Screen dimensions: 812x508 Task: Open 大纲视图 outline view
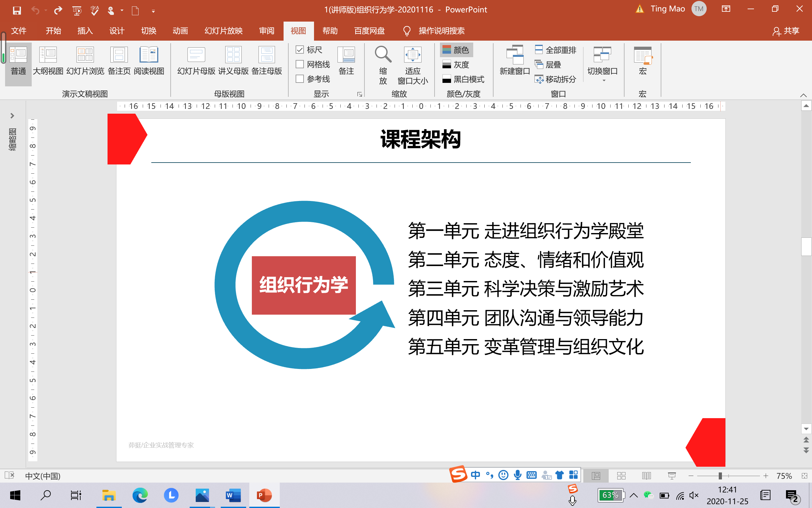click(x=48, y=61)
